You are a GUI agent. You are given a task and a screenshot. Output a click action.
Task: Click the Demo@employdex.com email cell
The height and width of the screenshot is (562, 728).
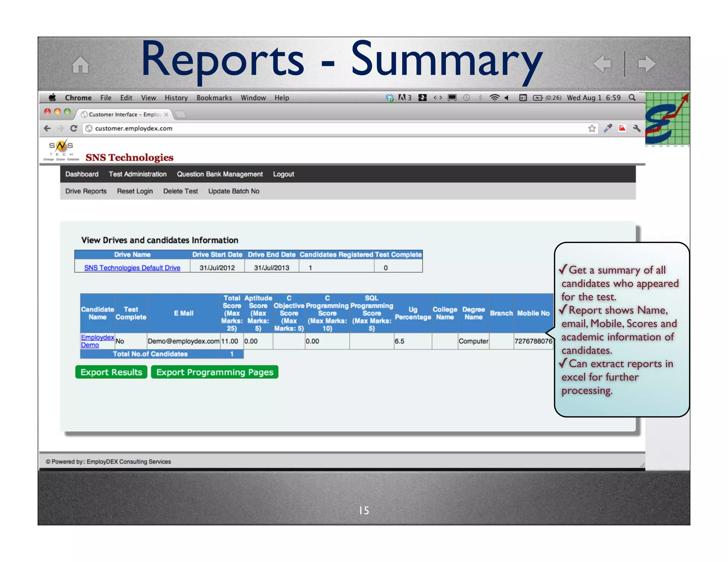point(183,341)
